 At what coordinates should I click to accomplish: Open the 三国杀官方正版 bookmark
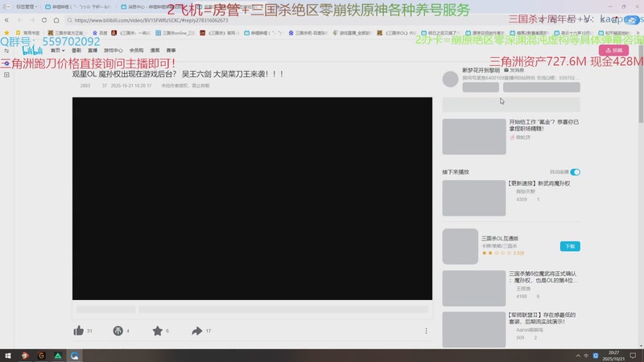coord(66,32)
